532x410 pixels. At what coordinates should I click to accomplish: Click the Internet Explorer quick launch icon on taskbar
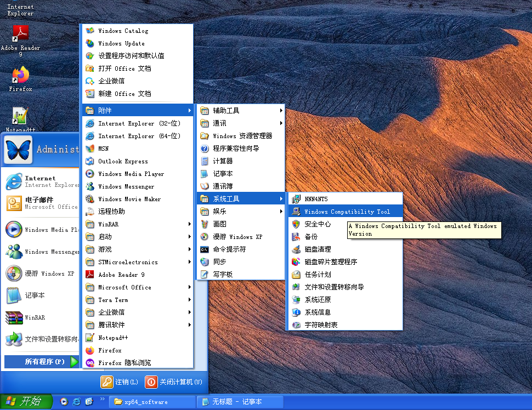pos(77,402)
